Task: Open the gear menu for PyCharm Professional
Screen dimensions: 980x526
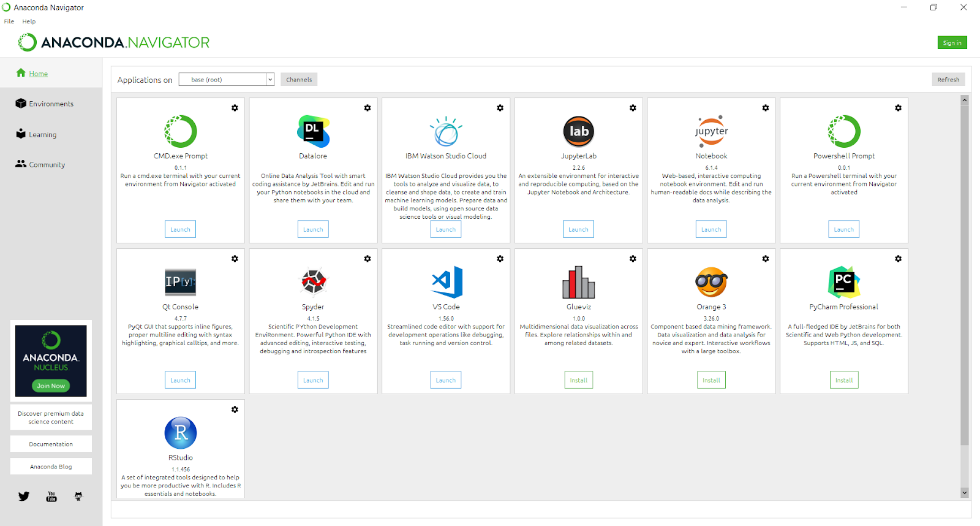Action: (898, 259)
